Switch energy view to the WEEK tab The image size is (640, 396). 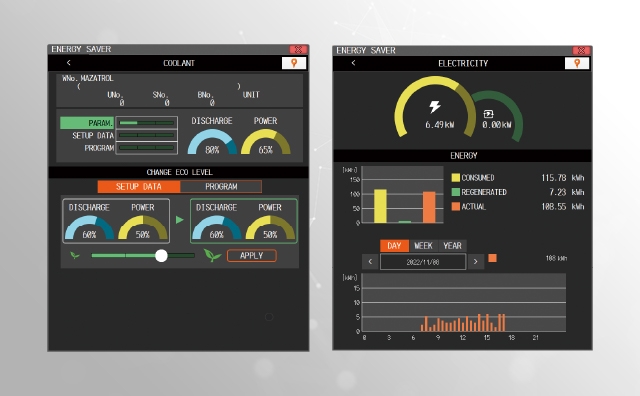click(x=423, y=246)
